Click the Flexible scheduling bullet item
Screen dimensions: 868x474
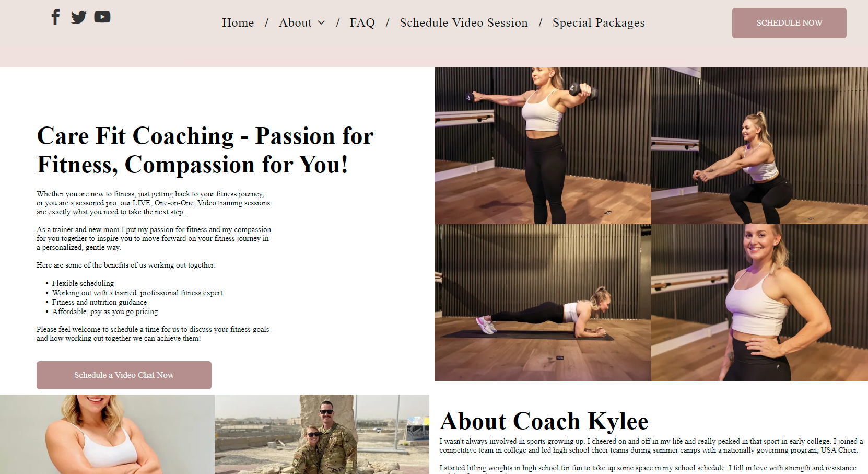click(x=83, y=283)
